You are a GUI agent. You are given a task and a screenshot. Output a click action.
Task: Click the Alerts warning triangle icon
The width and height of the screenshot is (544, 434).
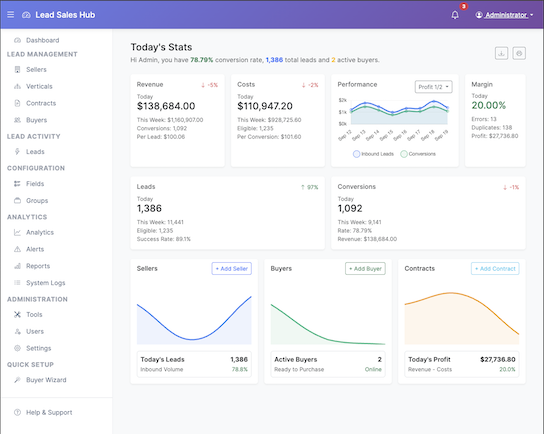[17, 249]
